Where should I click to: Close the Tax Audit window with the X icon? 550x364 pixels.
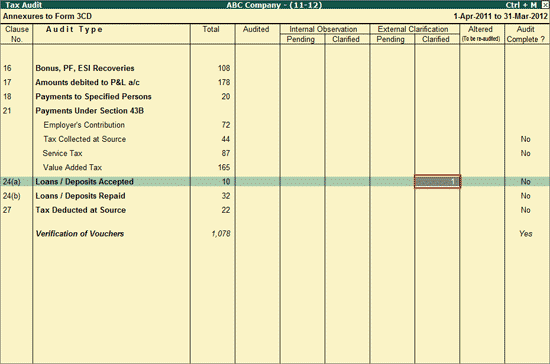545,5
